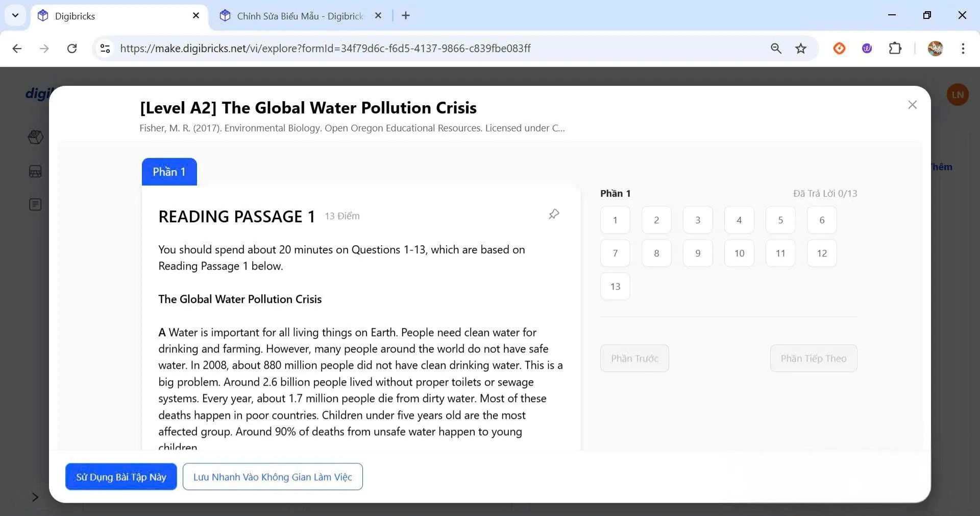Screen dimensions: 980x516
Task: Open the browser profile avatar
Action: [935, 49]
